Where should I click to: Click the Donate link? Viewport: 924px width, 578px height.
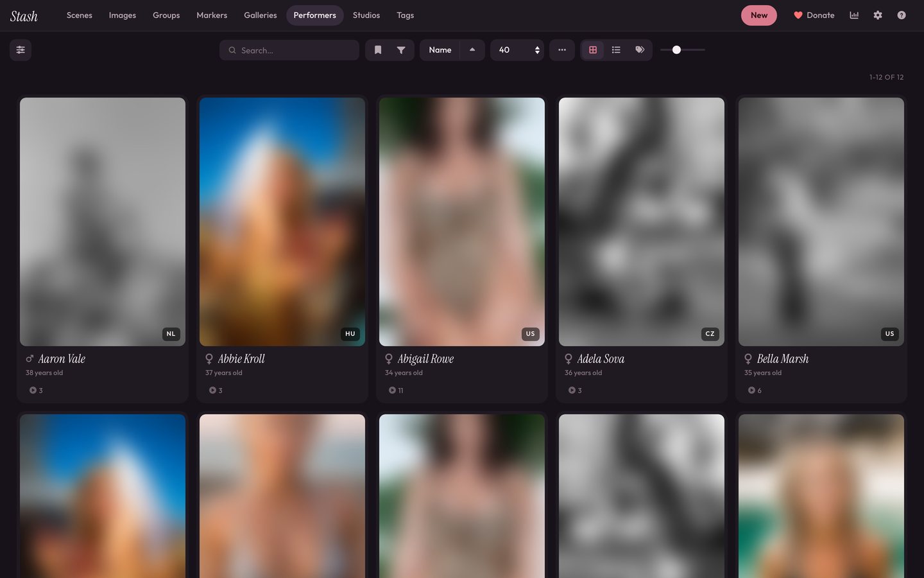pos(814,15)
